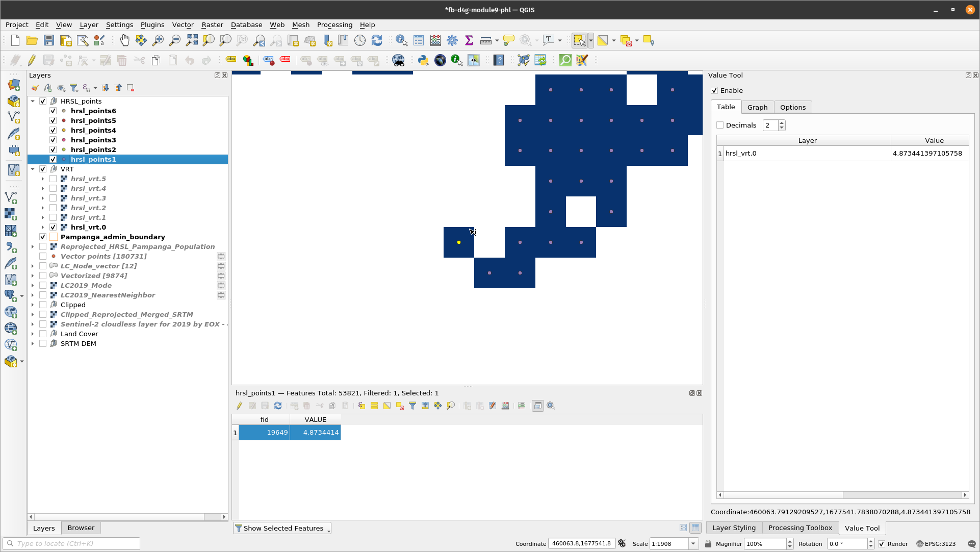Click the Refresh map icon
This screenshot has width=980, height=552.
(377, 40)
